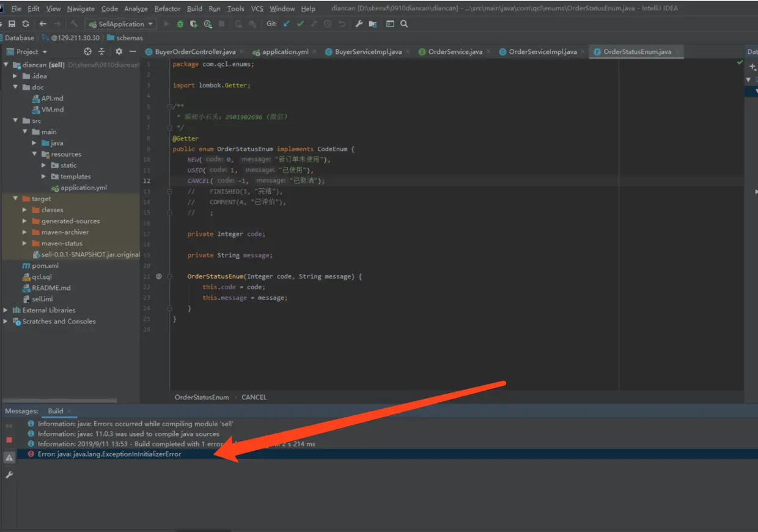Expand External Libraries in project tree
Viewport: 758px width, 532px height.
tap(6, 310)
